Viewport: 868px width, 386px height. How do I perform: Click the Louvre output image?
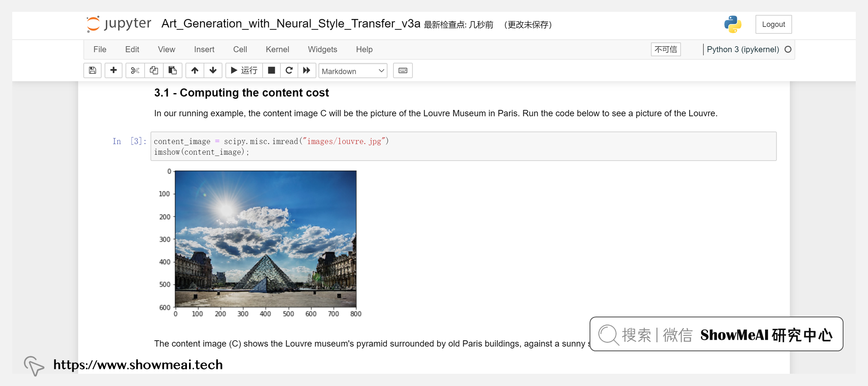coord(265,239)
